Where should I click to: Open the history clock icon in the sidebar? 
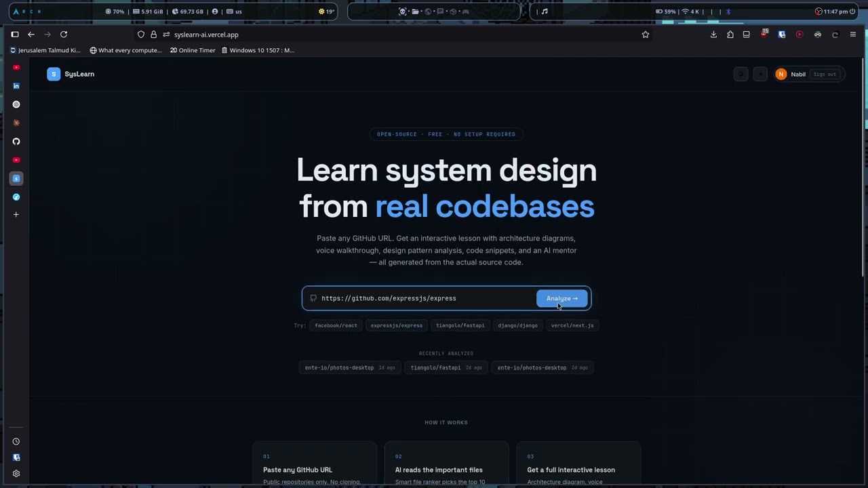tap(16, 441)
